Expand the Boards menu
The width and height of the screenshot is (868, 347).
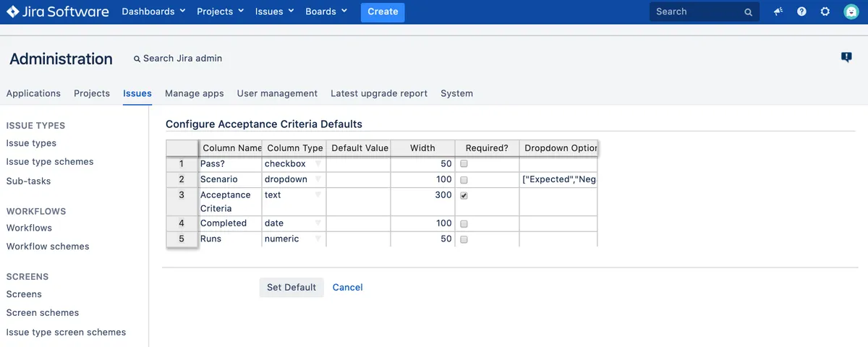[326, 12]
